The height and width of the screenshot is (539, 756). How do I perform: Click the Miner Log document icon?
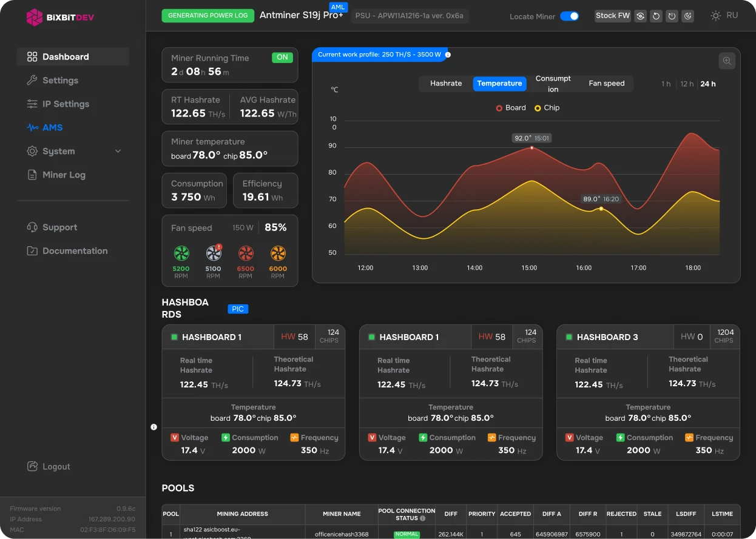[32, 175]
